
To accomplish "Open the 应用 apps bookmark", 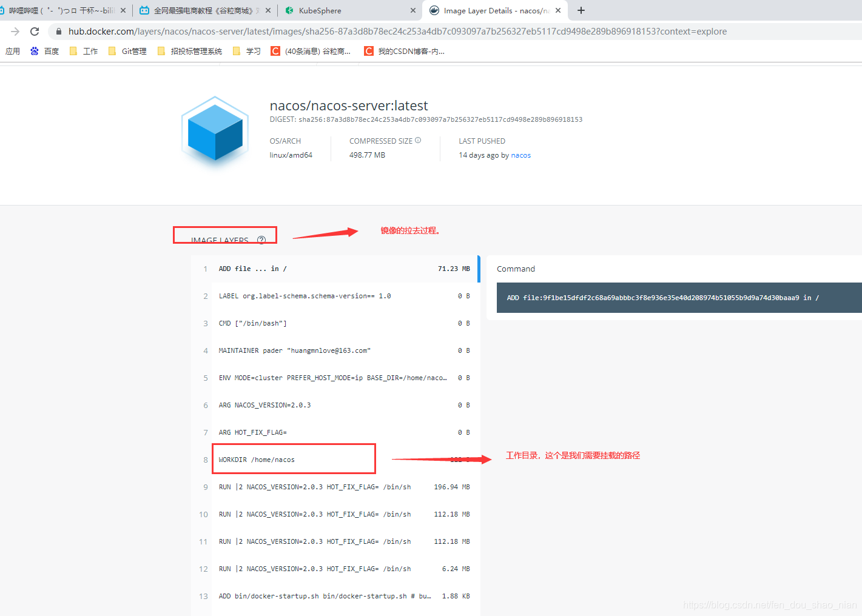I will tap(13, 52).
